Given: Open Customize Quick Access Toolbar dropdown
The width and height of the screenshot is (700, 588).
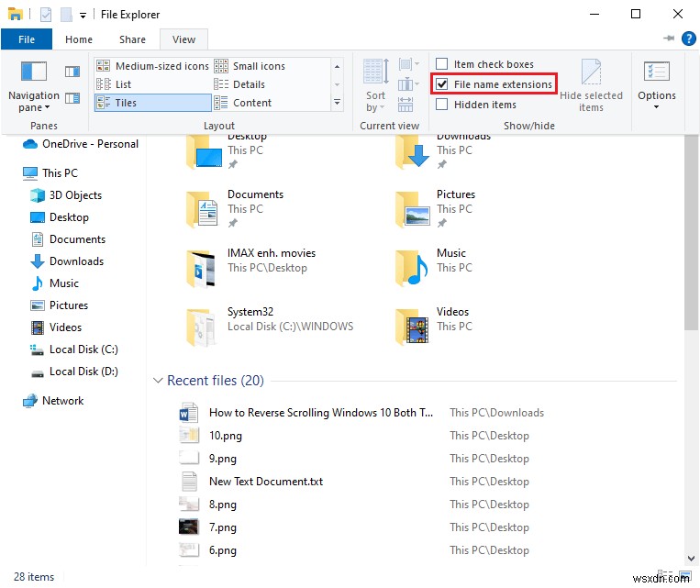Looking at the screenshot, I should pyautogui.click(x=83, y=16).
